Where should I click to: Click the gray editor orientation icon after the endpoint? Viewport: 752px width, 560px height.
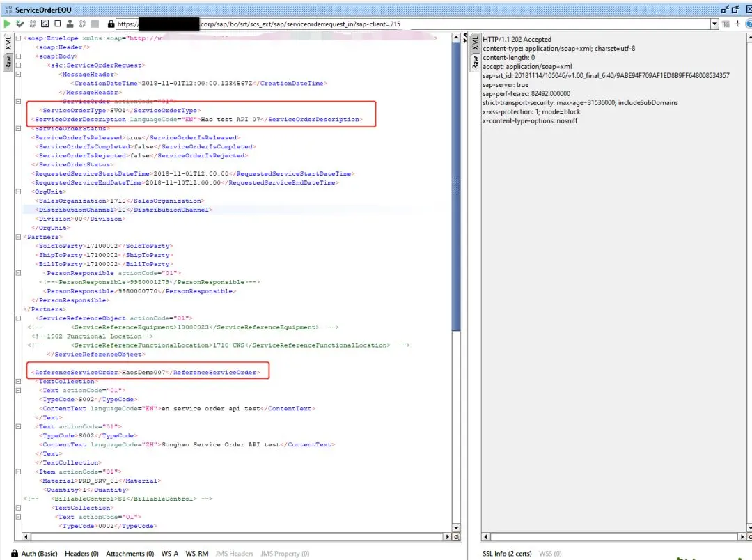[726, 24]
